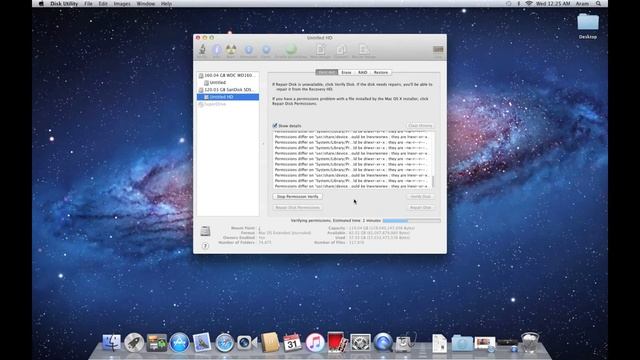Click the verifying permissions progress bar
This screenshot has height=360, width=640.
[x=411, y=220]
